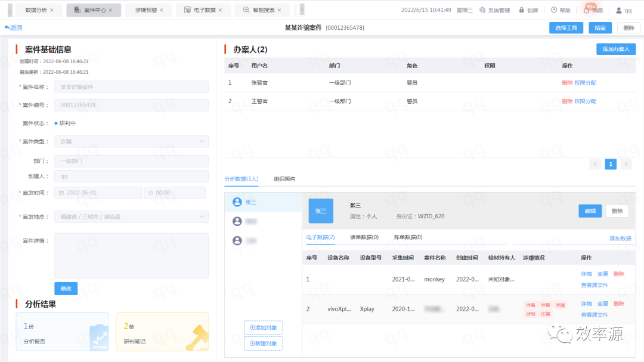This screenshot has width=644, height=362.
Task: Click 查看源文件 for the vivoXpl row
Action: [595, 315]
